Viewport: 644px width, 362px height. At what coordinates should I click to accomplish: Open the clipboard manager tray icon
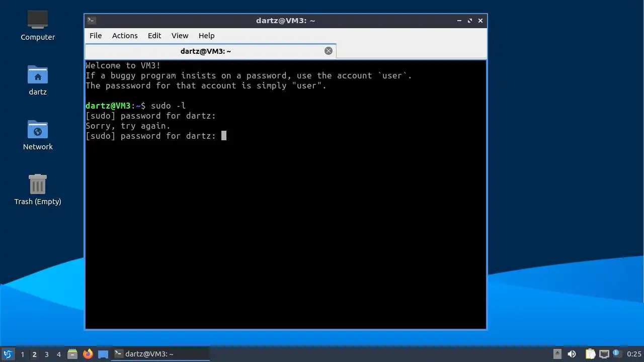pyautogui.click(x=590, y=354)
